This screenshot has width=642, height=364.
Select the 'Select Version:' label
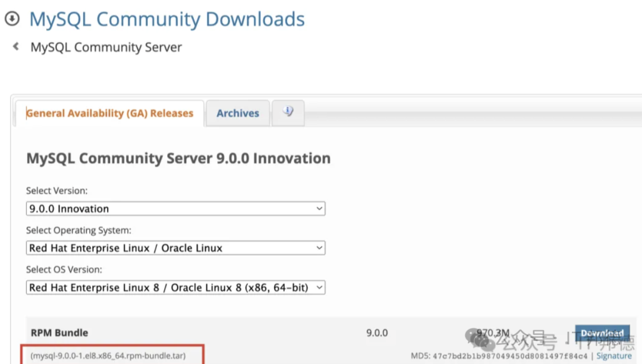[57, 191]
